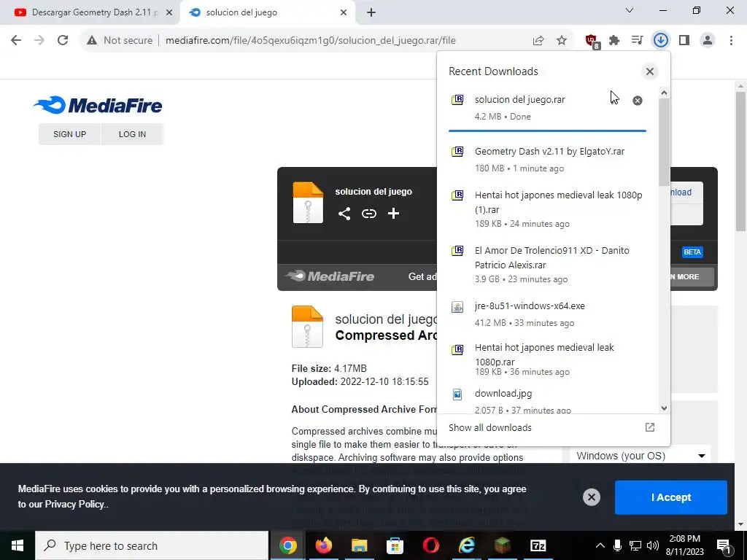747x560 pixels.
Task: Close the Descargar Geometry Dash tab
Action: click(x=169, y=13)
